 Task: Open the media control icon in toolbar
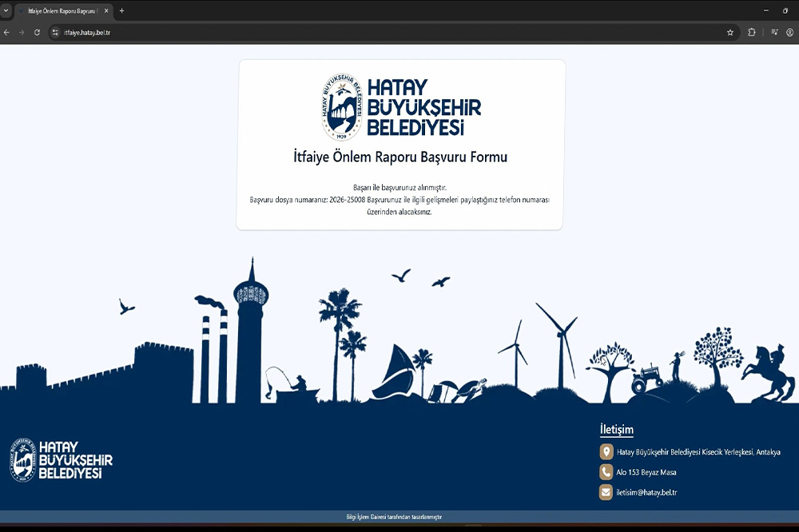tap(774, 33)
